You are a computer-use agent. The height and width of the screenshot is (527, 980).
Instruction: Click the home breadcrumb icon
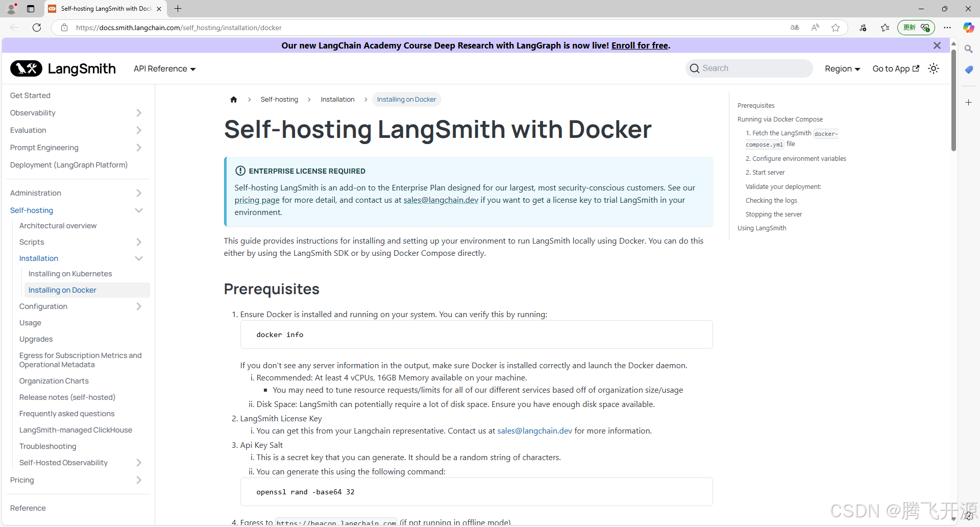point(234,100)
